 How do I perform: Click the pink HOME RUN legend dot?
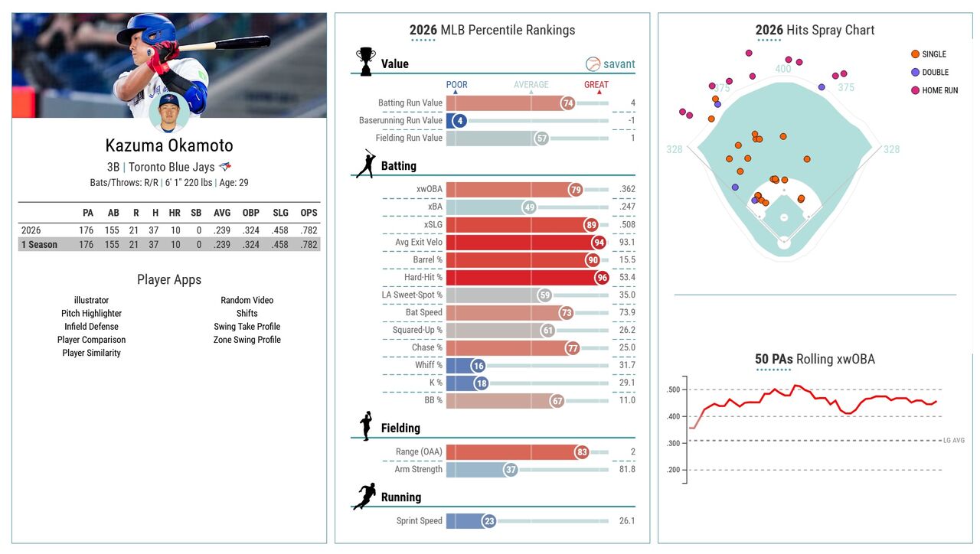point(915,90)
